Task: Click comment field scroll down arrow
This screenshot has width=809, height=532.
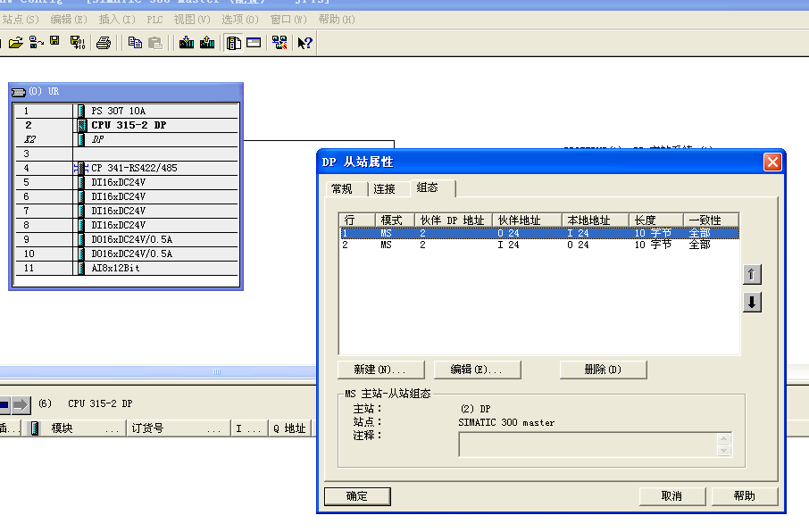Action: [724, 451]
